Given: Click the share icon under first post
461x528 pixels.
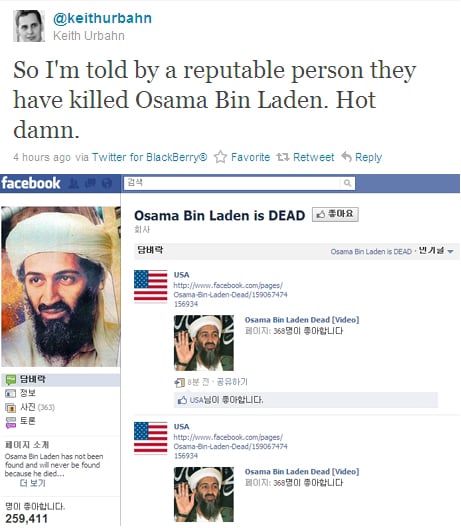Looking at the screenshot, I should pos(179,382).
